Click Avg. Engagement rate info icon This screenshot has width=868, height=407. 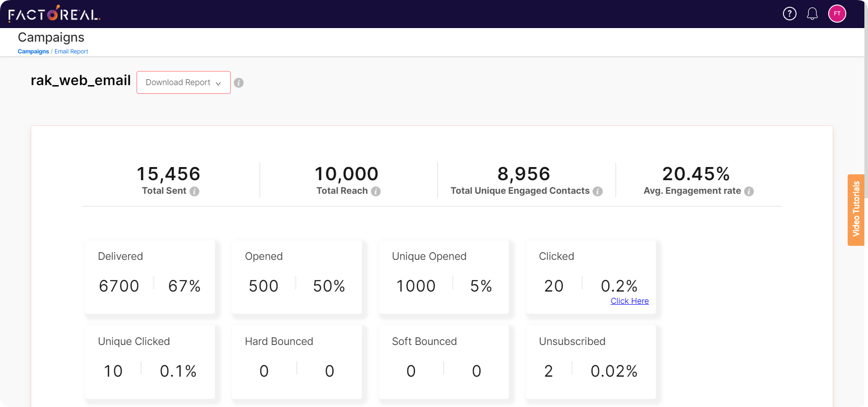click(749, 192)
